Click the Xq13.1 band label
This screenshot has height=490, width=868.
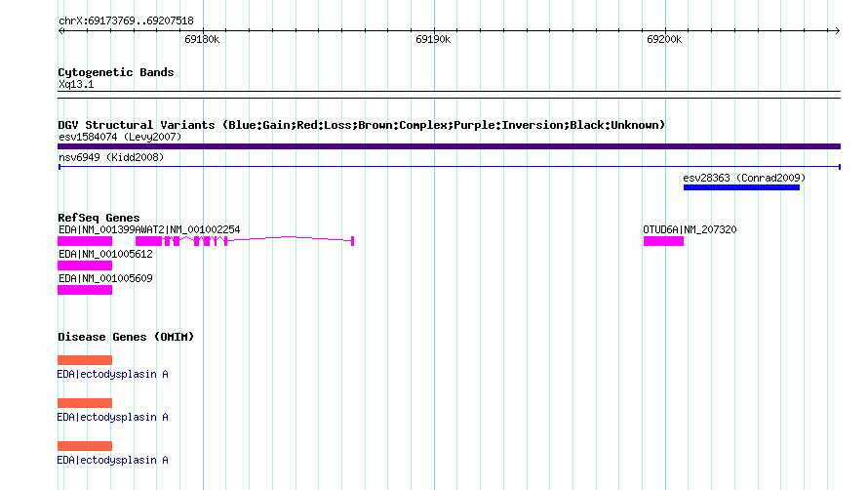click(x=76, y=84)
